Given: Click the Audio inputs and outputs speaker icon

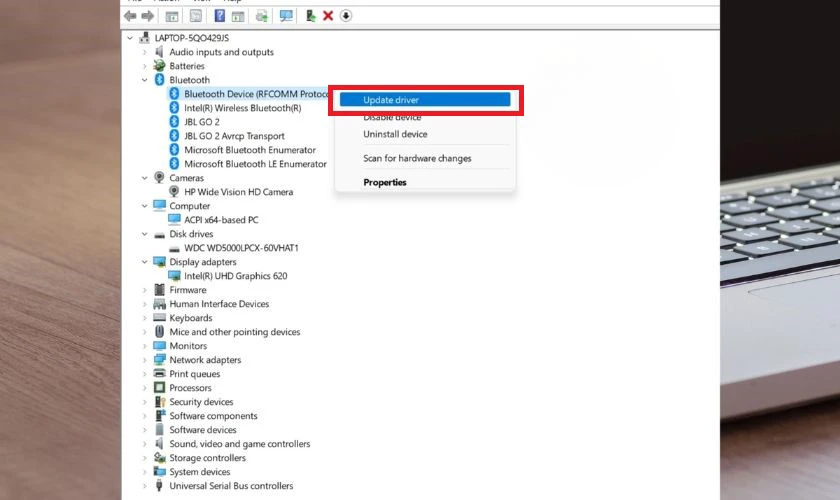Looking at the screenshot, I should pyautogui.click(x=159, y=51).
